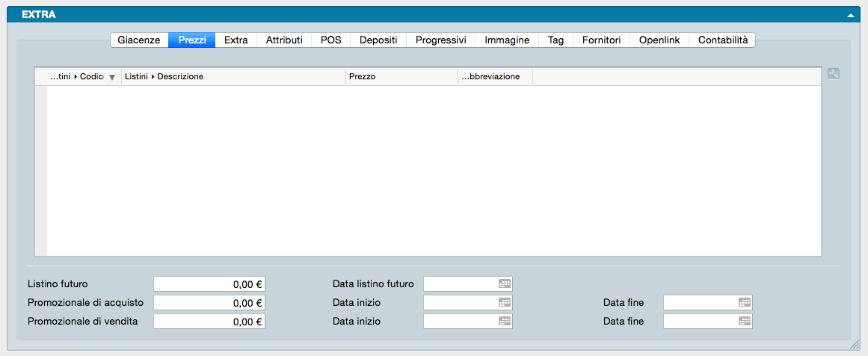
Task: Open the Contabilità tab
Action: (722, 40)
